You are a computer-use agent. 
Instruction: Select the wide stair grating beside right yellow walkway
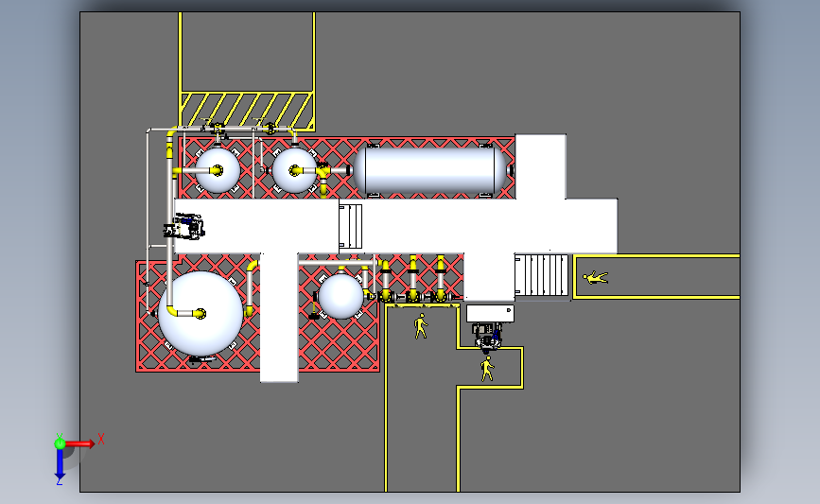(x=542, y=275)
